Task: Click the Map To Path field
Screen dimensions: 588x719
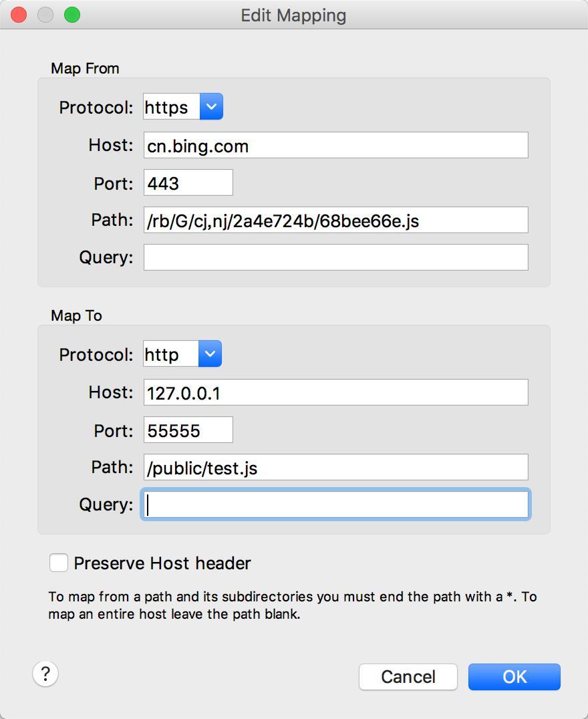Action: (335, 468)
